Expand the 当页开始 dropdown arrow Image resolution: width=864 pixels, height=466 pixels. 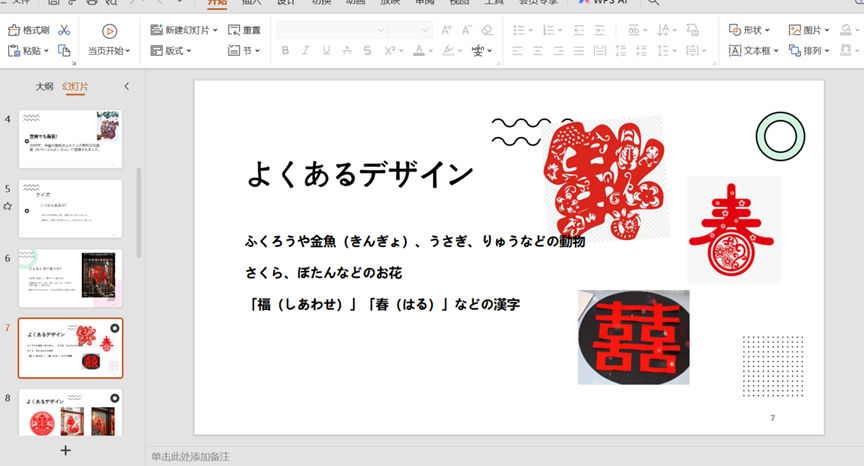point(128,51)
